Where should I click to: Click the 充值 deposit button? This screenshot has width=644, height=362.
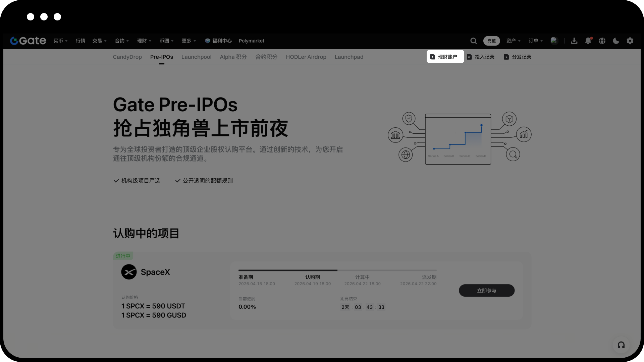click(491, 41)
